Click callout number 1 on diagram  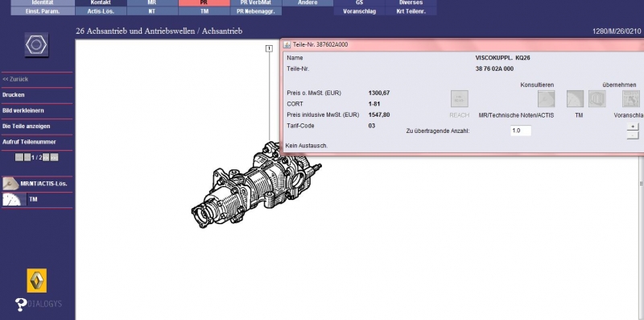point(269,48)
